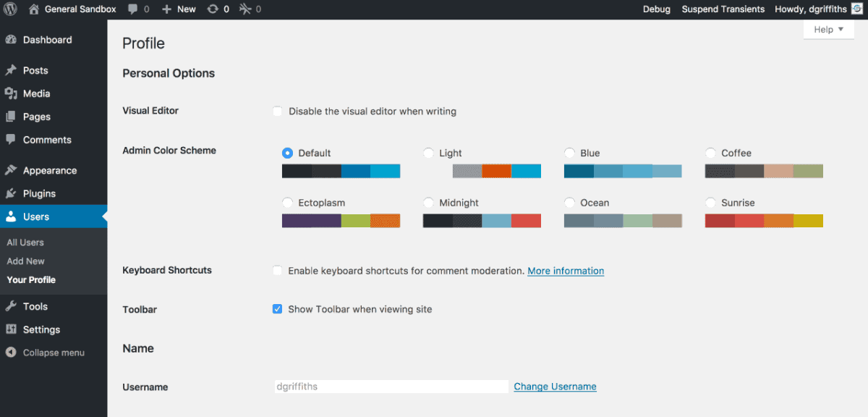The height and width of the screenshot is (417, 868).
Task: Go to All Users submenu item
Action: click(25, 243)
